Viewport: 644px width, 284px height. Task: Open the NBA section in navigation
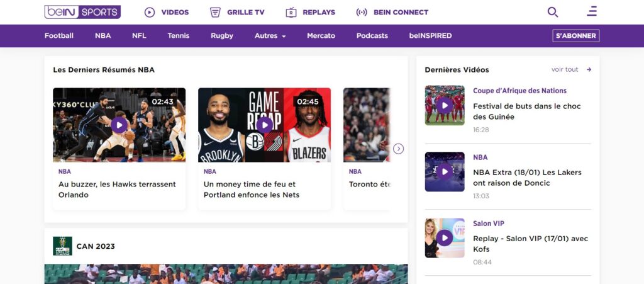pyautogui.click(x=103, y=36)
